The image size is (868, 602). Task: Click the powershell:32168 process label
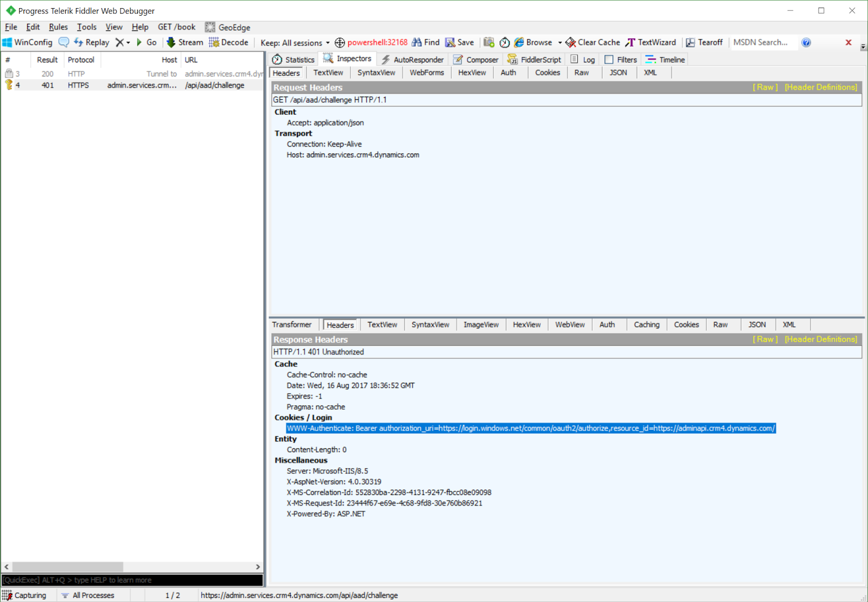(377, 42)
